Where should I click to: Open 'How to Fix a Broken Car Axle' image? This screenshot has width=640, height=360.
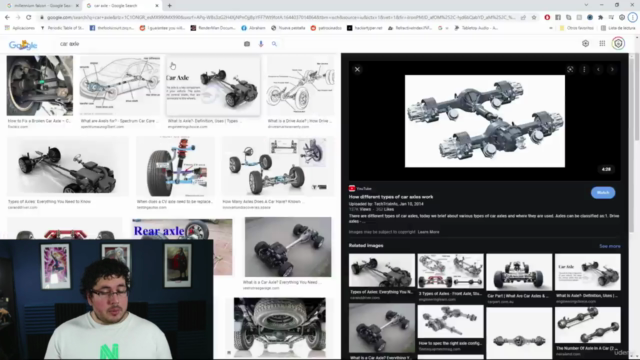[40, 86]
